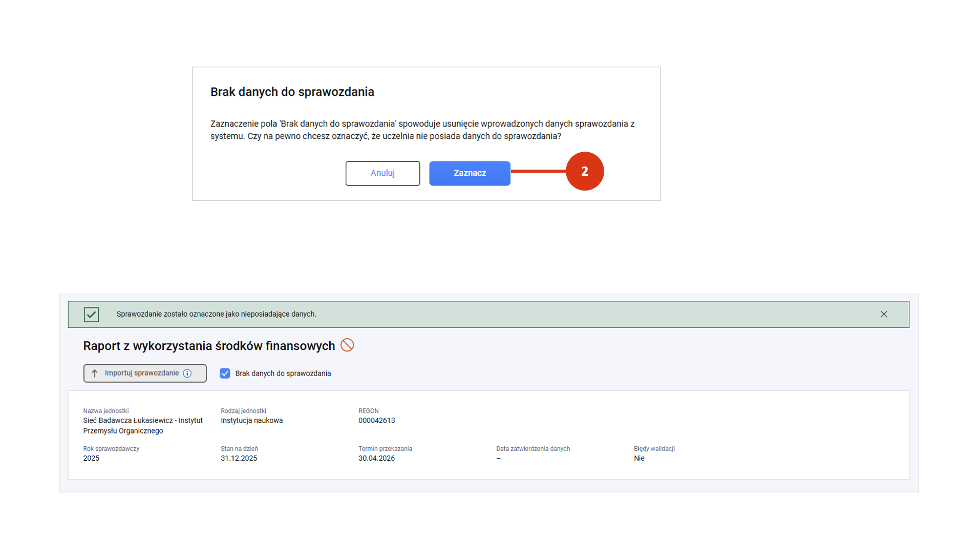
Task: Click the Instytucja naukowa unit type value
Action: (251, 421)
